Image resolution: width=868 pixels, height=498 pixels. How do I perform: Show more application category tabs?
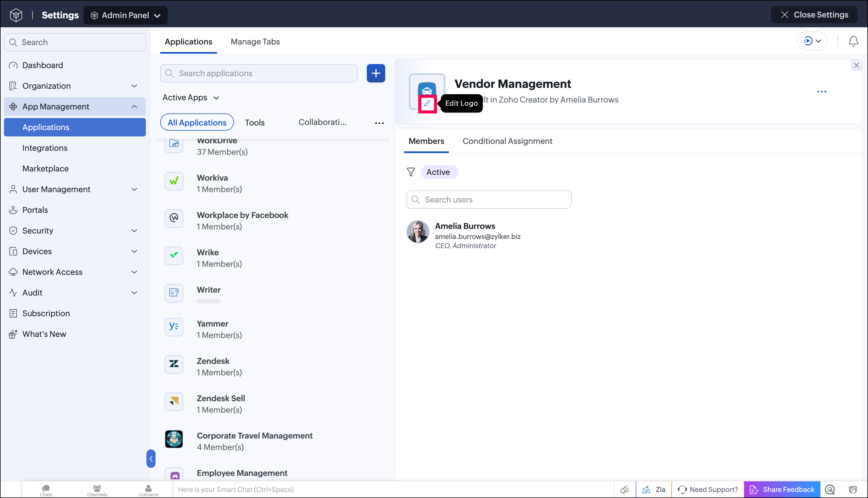point(379,123)
